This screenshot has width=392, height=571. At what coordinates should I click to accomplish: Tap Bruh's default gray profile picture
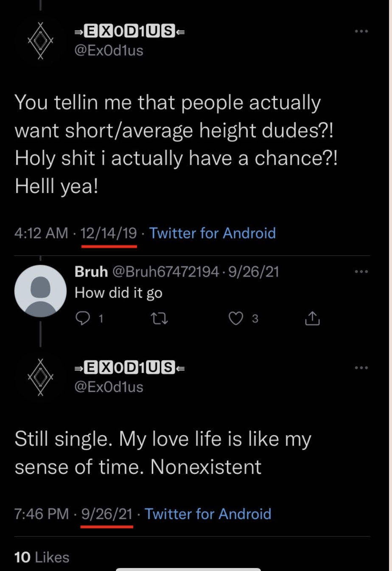tap(40, 291)
